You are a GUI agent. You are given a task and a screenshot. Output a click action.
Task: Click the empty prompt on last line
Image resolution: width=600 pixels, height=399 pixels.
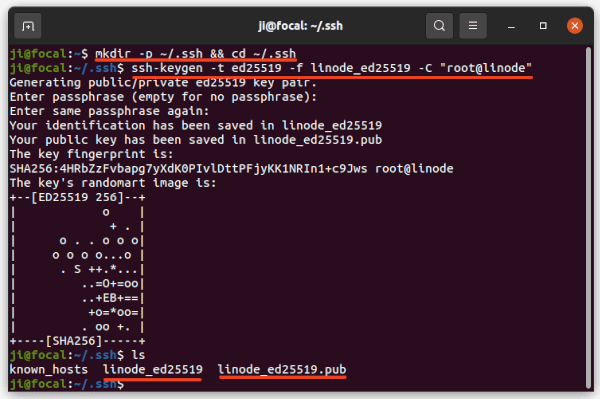point(67,384)
